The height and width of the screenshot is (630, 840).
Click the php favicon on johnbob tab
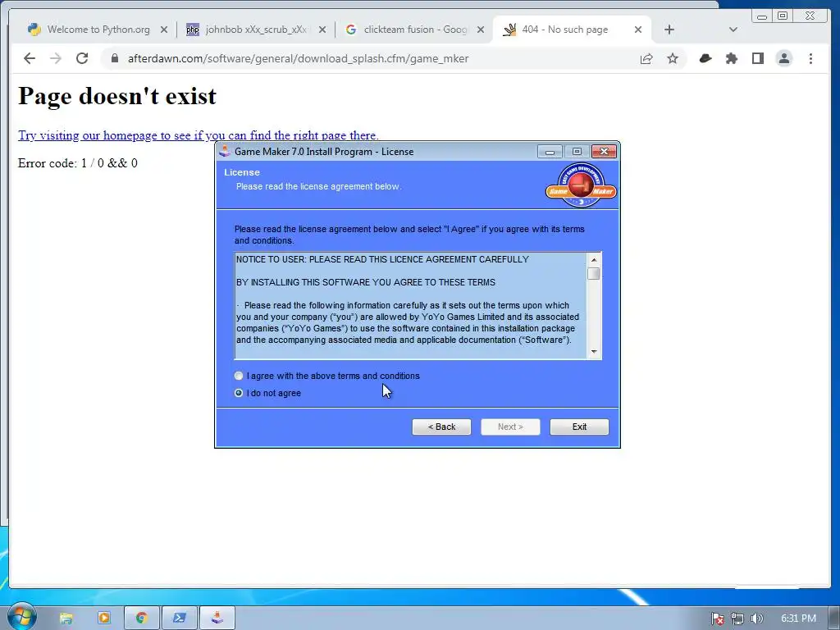(192, 30)
